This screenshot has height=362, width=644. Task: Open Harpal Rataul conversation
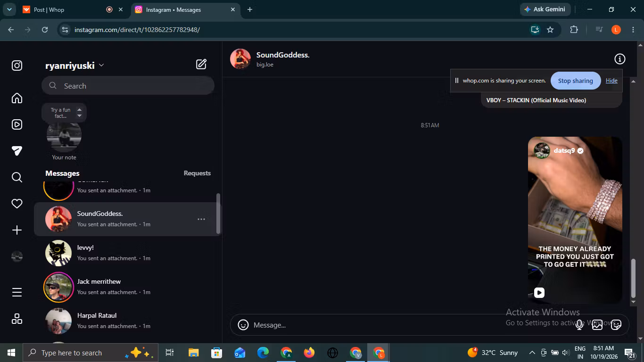127,321
